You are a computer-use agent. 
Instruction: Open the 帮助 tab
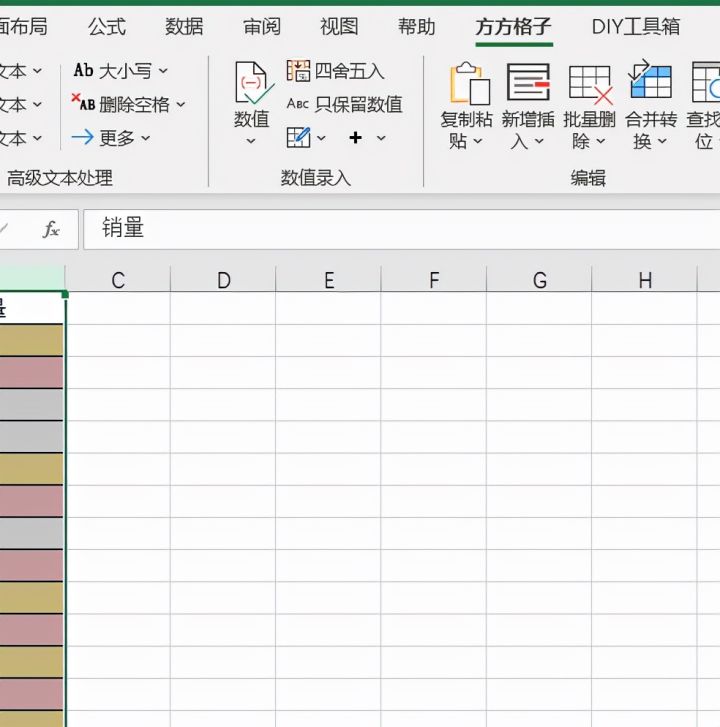(417, 26)
